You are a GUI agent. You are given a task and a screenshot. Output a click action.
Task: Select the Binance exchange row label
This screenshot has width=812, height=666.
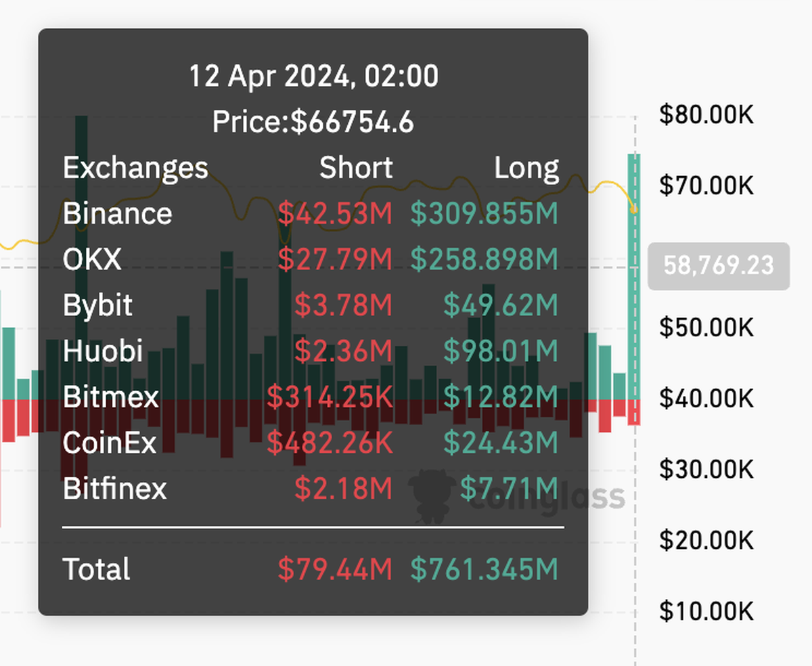click(118, 214)
